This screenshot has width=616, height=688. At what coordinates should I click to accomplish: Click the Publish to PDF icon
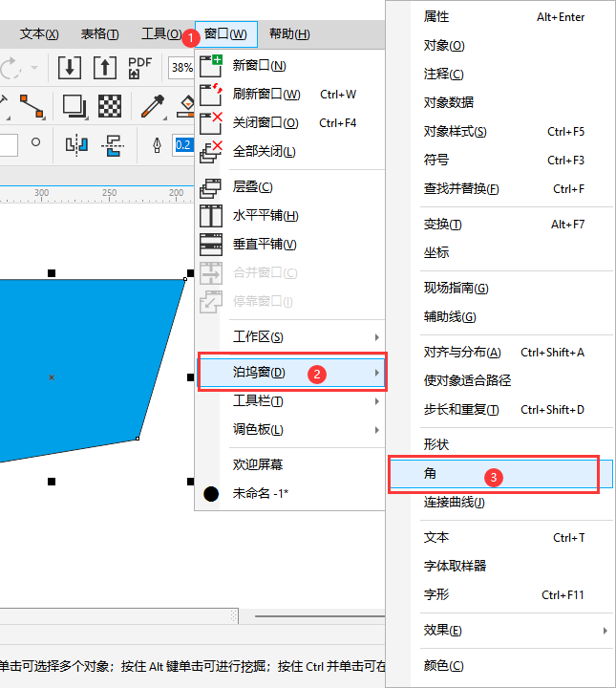tap(139, 68)
